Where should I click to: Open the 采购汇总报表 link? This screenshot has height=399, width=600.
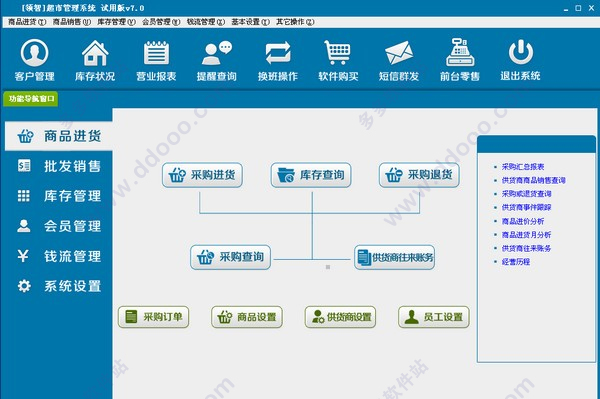coord(523,167)
